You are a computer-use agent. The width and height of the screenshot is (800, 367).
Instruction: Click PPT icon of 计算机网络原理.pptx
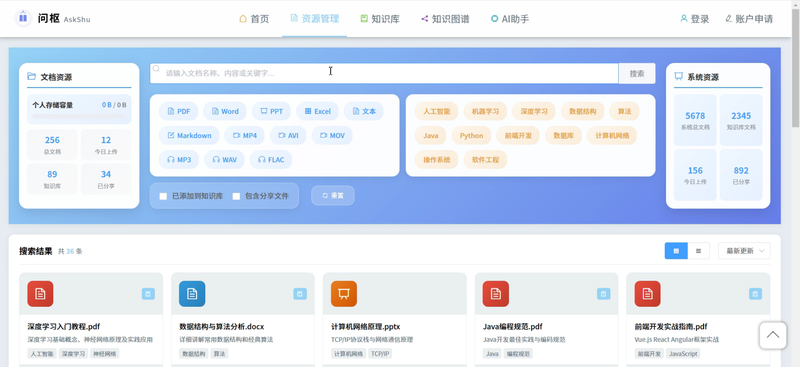[x=344, y=293]
